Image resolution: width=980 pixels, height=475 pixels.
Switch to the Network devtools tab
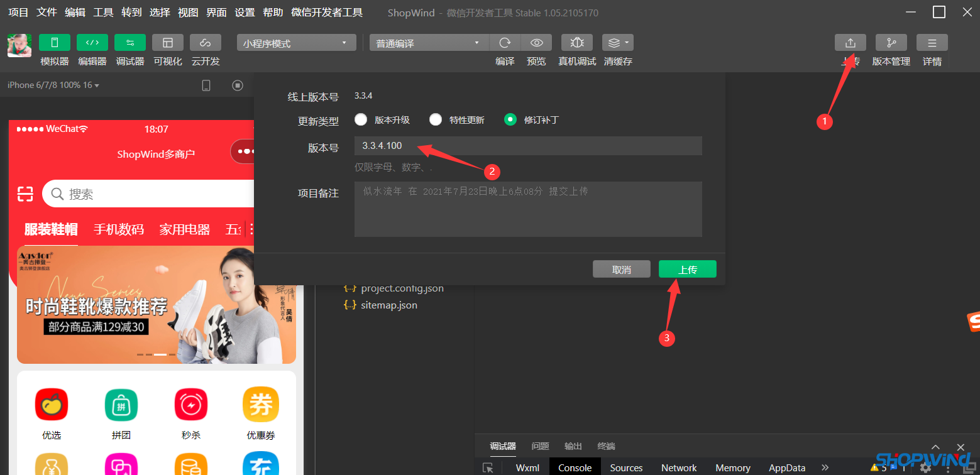pyautogui.click(x=679, y=467)
